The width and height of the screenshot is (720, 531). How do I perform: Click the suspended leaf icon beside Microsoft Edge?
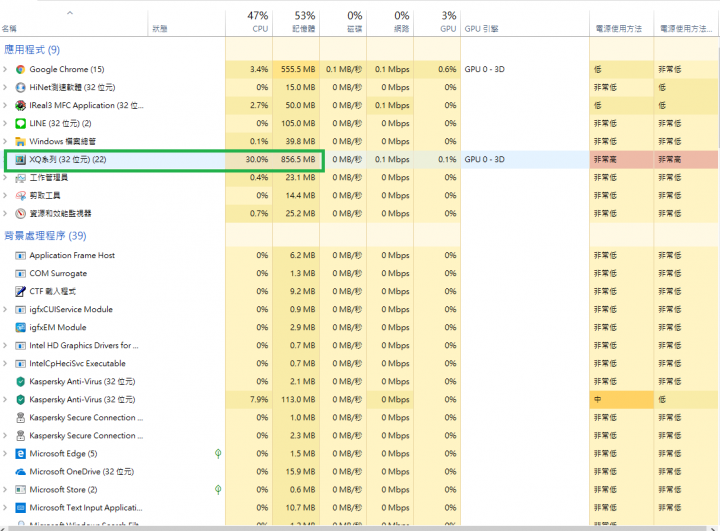[x=218, y=454]
